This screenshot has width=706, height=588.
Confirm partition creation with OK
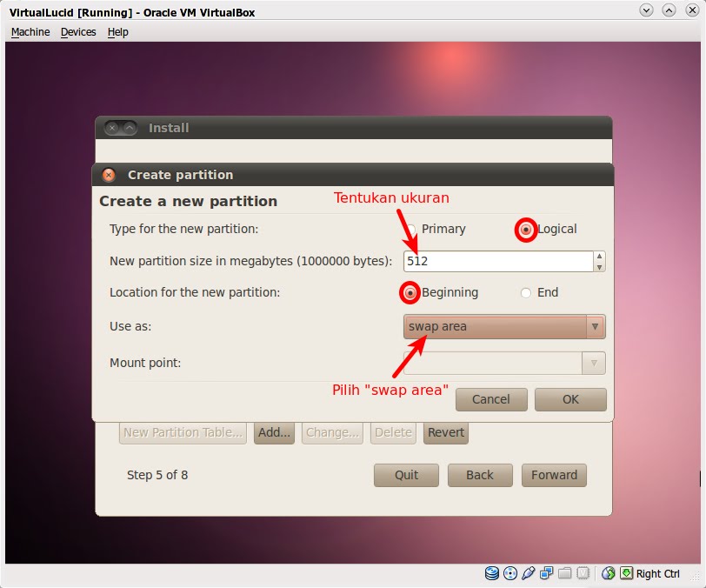pyautogui.click(x=569, y=399)
